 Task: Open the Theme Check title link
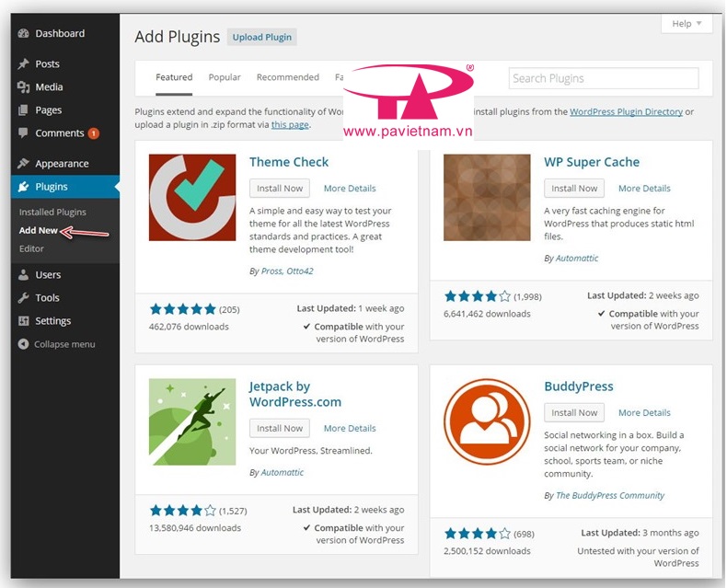click(289, 162)
